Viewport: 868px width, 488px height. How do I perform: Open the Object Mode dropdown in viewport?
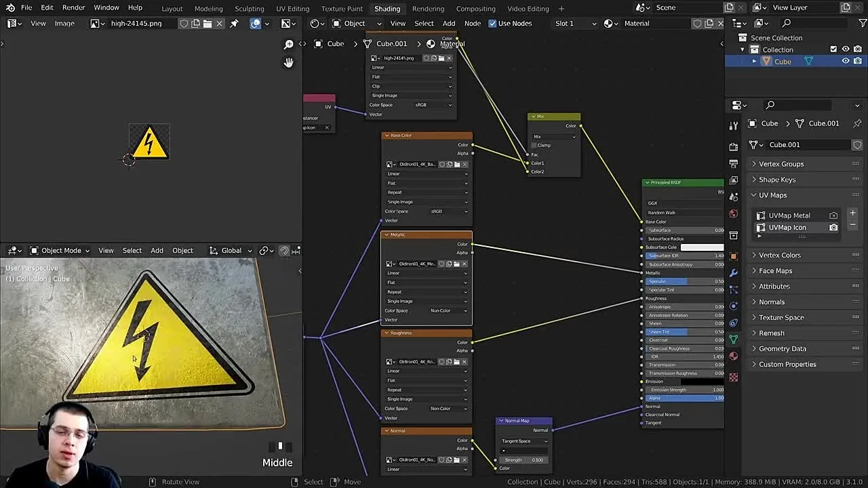click(61, 251)
